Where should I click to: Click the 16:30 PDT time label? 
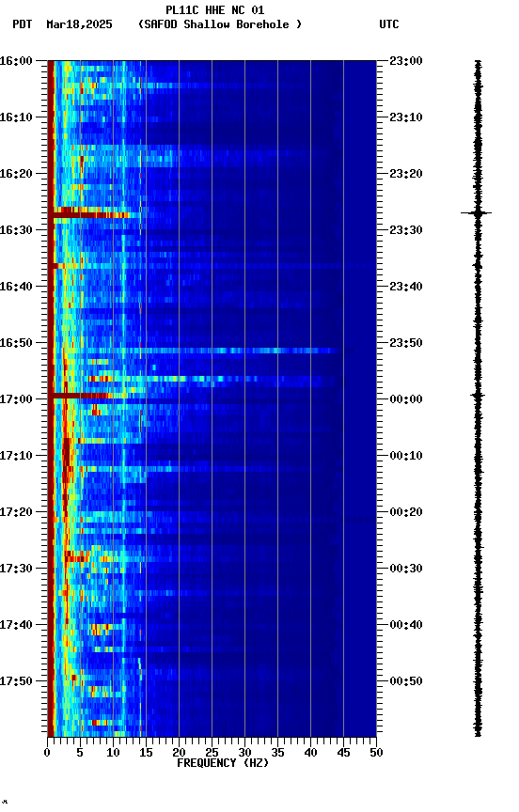(x=16, y=230)
